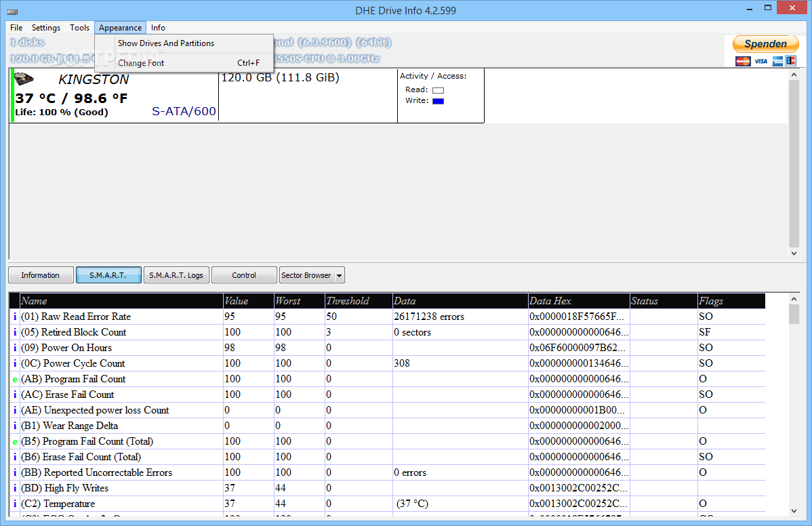Select the S.M.A.R.T. tab button
The width and height of the screenshot is (812, 526).
[108, 275]
